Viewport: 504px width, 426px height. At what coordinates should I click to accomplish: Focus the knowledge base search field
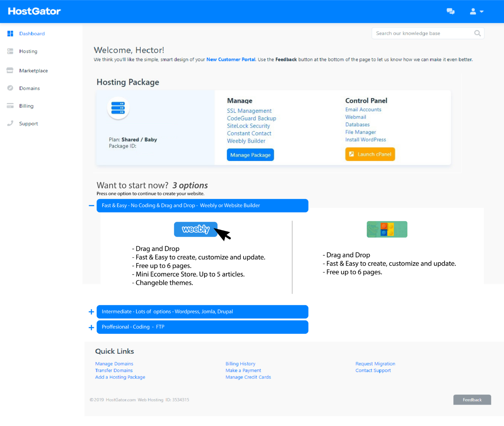(x=428, y=33)
